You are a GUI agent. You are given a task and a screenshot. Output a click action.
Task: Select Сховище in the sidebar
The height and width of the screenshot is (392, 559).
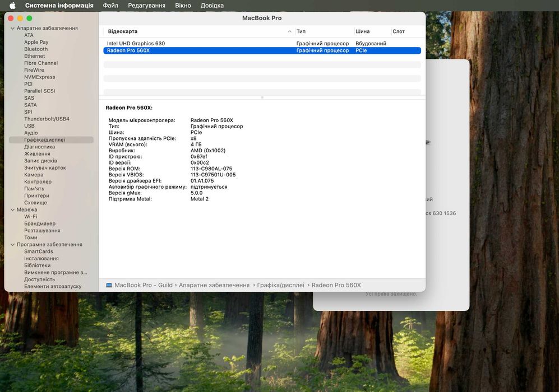35,203
